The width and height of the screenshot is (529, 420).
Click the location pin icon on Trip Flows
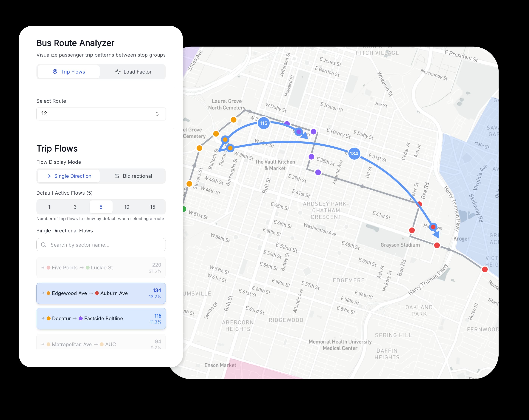click(55, 72)
